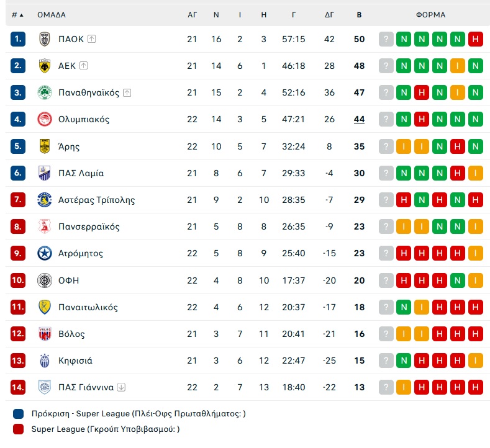
Task: Click relegation arrow icon beside ΠΑΣ Γιάννινα
Action: coord(121,387)
